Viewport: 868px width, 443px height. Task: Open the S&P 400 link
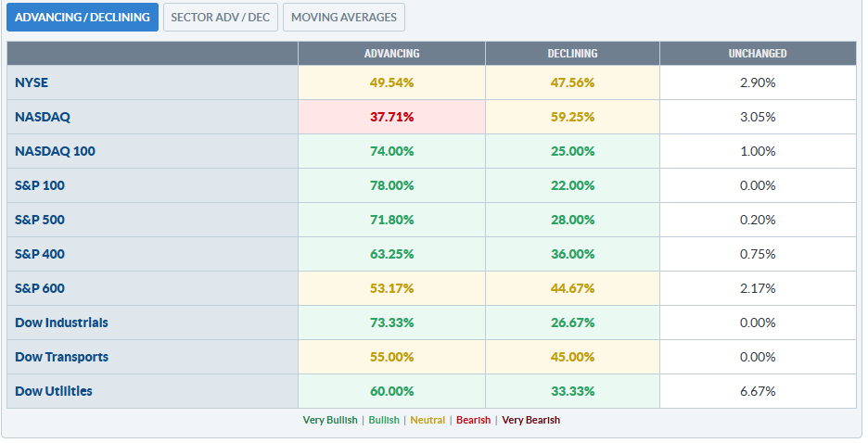click(40, 254)
